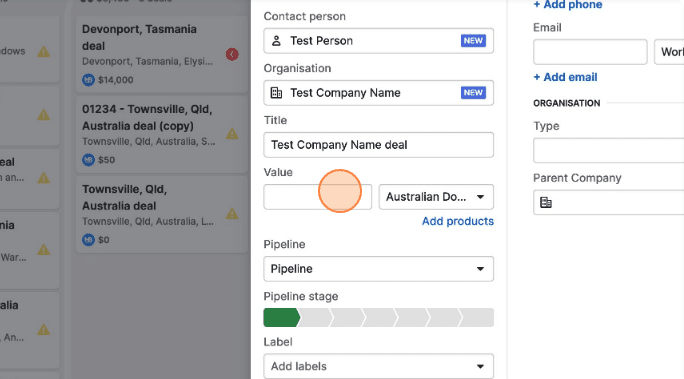Click the Add products link
The width and height of the screenshot is (684, 379).
pos(458,221)
